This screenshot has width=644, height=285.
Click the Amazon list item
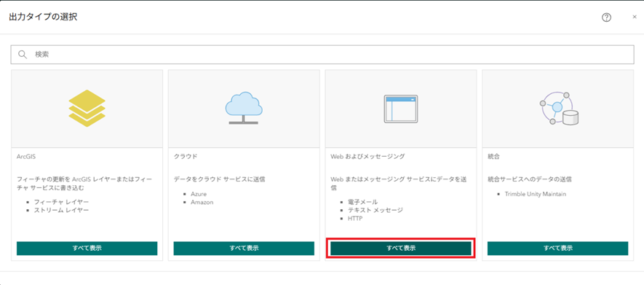click(x=202, y=203)
